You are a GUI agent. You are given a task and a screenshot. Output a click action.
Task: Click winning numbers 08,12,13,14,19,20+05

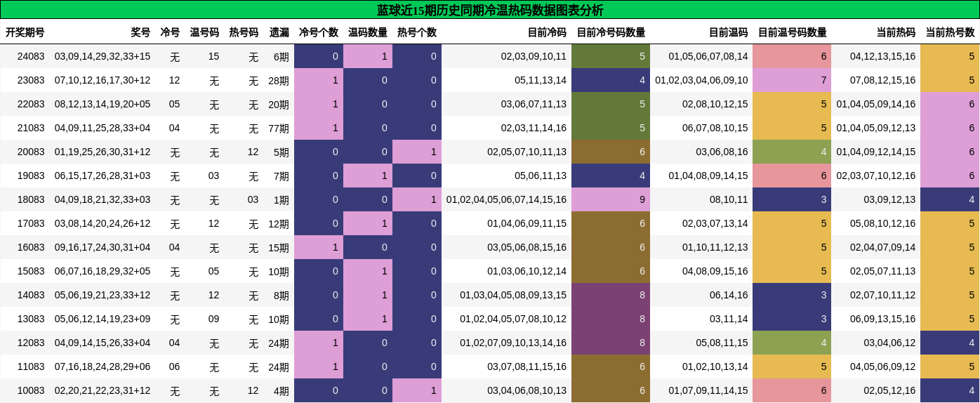(x=102, y=104)
